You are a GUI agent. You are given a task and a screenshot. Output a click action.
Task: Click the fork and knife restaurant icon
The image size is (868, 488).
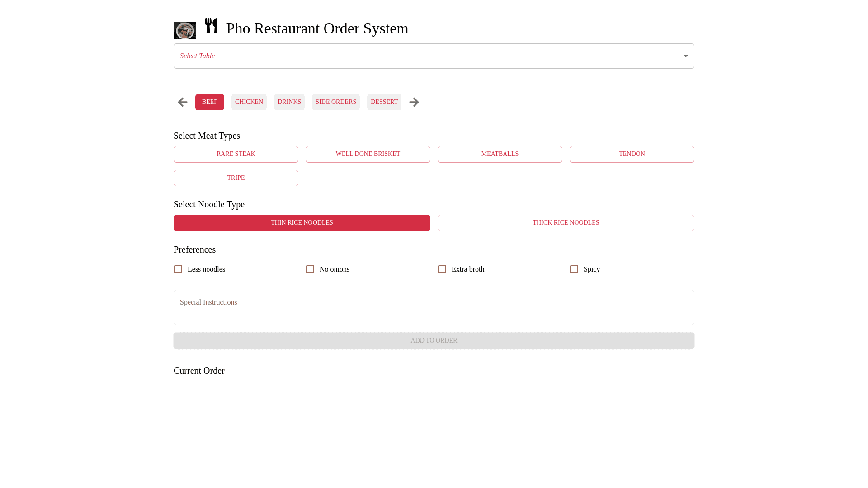(211, 26)
